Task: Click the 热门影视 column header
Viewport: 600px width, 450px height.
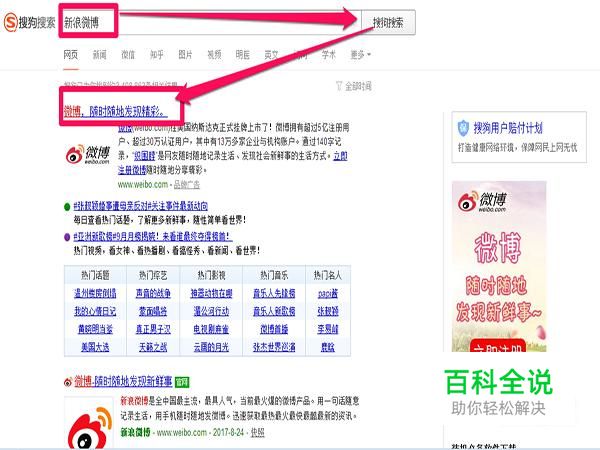Action: [x=211, y=275]
